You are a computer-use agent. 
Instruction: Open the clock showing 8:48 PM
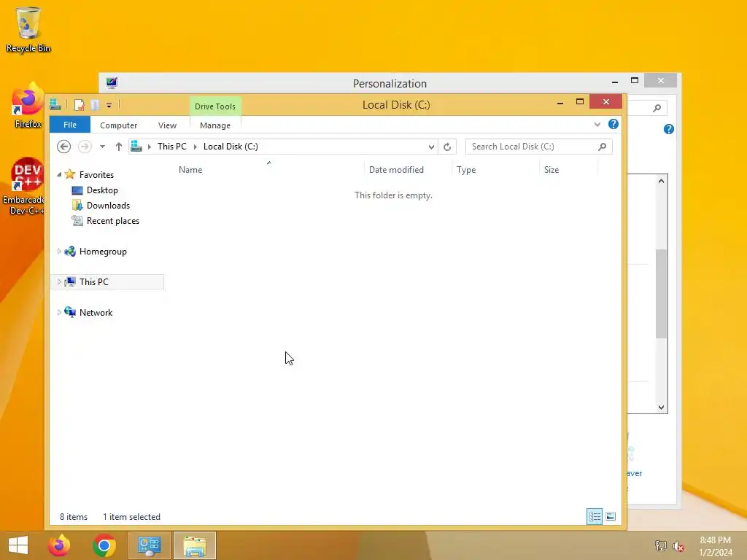[x=715, y=545]
